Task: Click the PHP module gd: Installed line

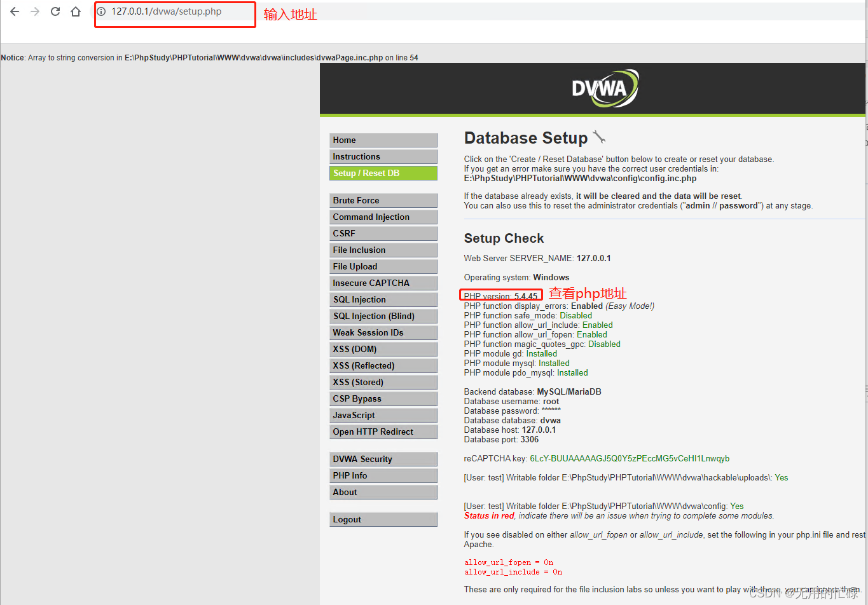Action: [x=511, y=353]
